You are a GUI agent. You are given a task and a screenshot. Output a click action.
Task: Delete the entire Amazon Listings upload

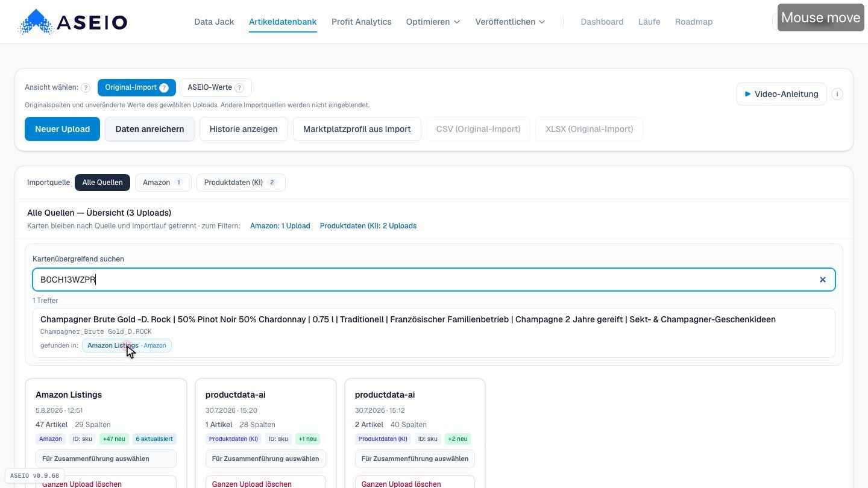pos(106,482)
